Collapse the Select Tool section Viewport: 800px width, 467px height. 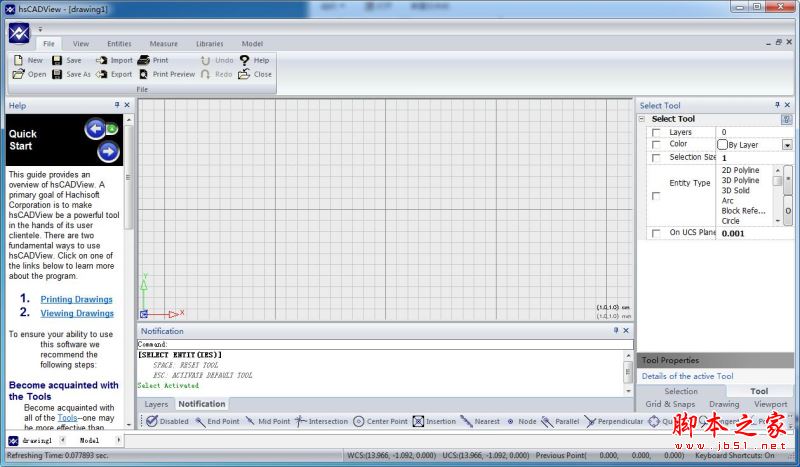click(x=642, y=119)
